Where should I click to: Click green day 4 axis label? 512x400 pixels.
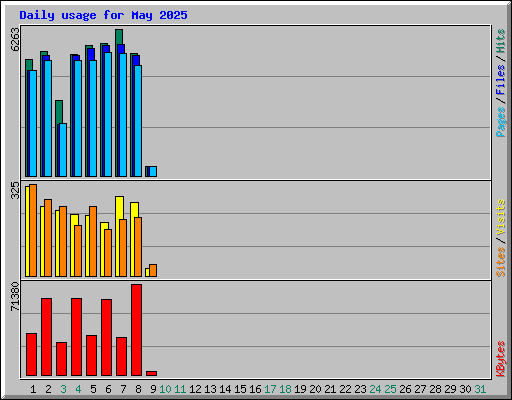coord(78,389)
